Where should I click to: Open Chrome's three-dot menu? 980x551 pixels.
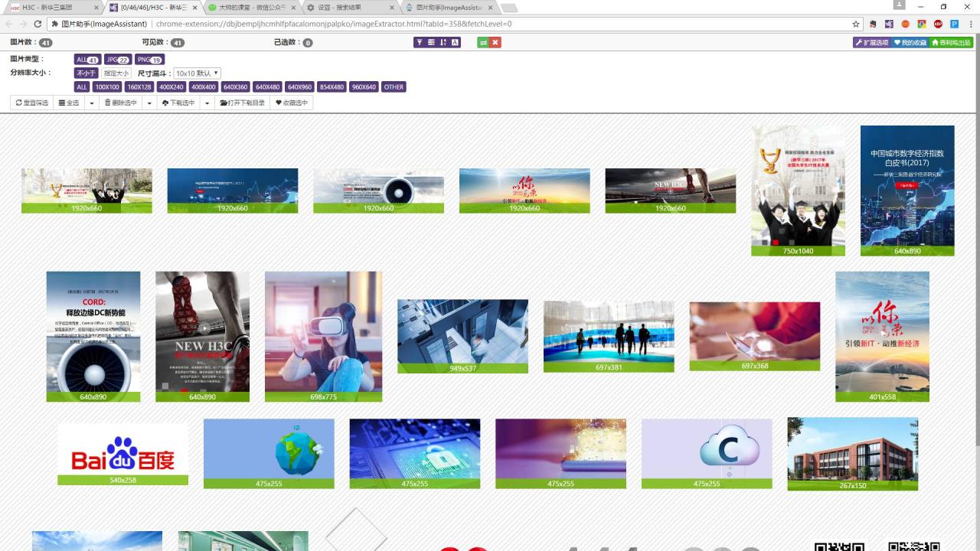click(970, 24)
